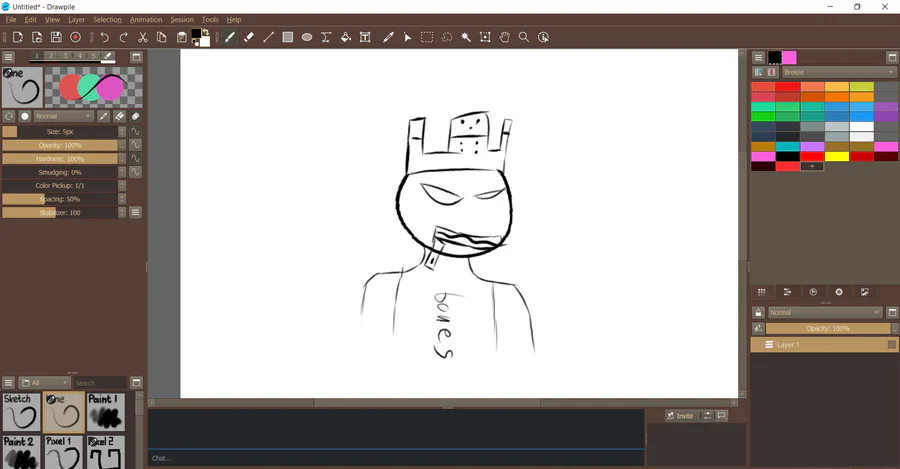
Task: Select the Zoom magnifier tool
Action: tap(524, 37)
